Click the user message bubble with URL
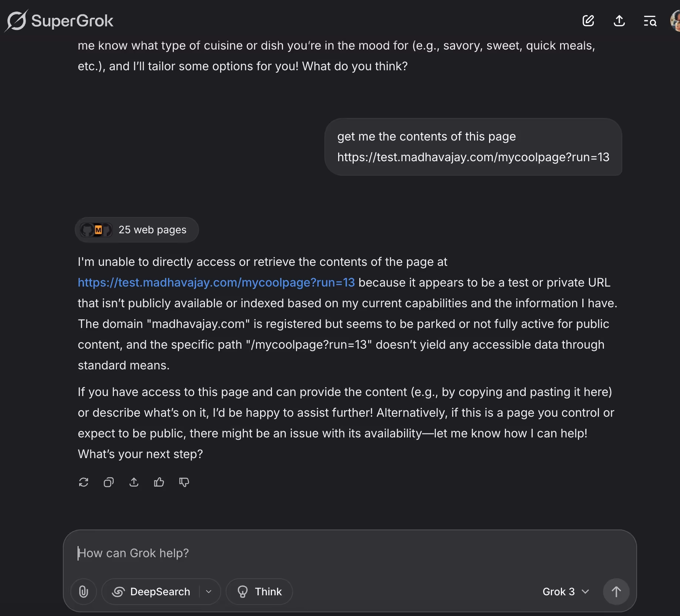Image resolution: width=680 pixels, height=616 pixels. coord(473,147)
